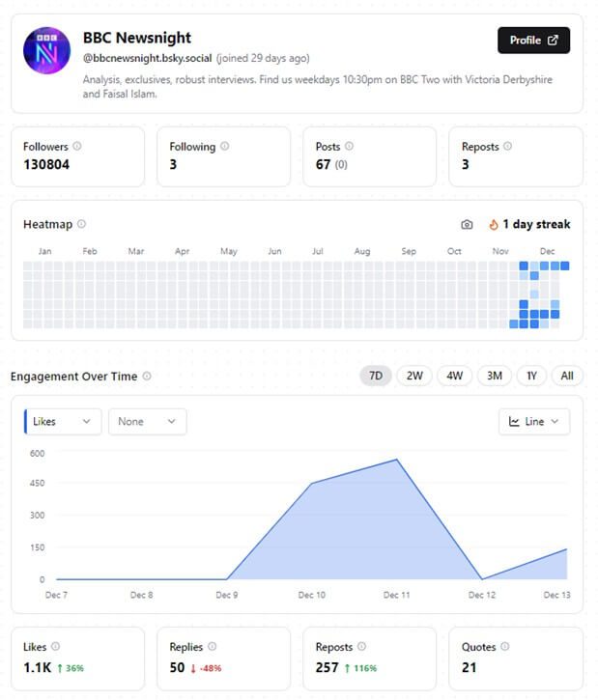Open the BBC Newsnight Profile button

click(533, 41)
